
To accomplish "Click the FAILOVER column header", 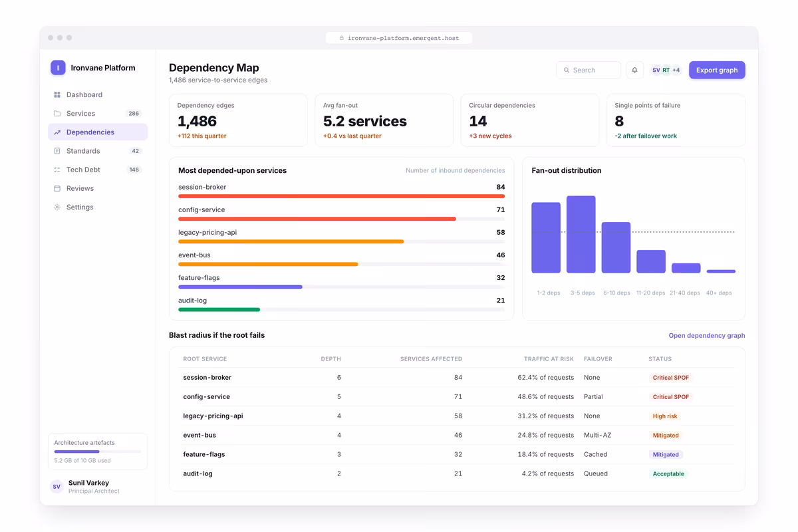I will tap(598, 359).
